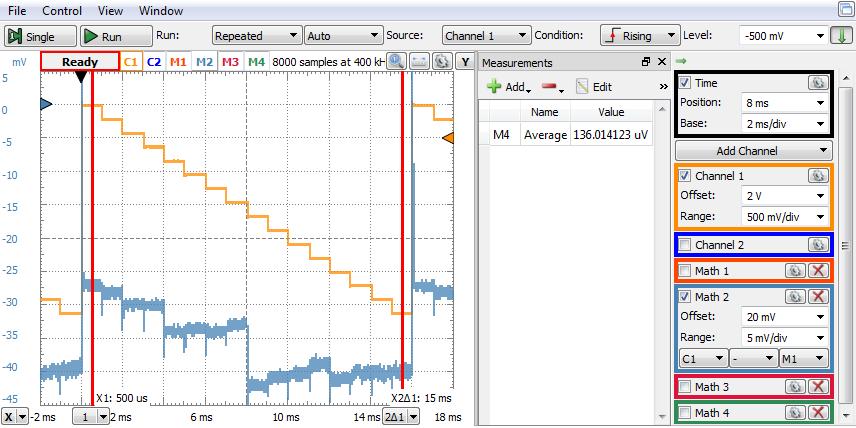
Task: Select the C1 channel tab
Action: tap(130, 62)
